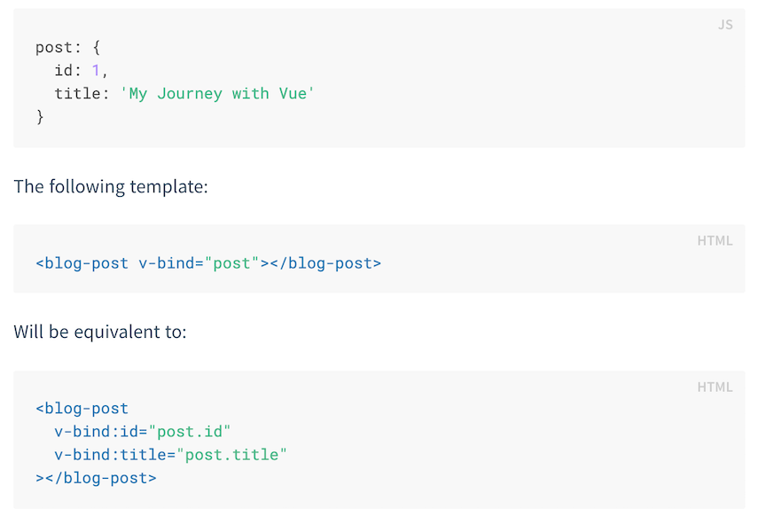Screen dimensions: 766x532
Task: Click the 'id:' key in the JS block
Action: click(68, 70)
